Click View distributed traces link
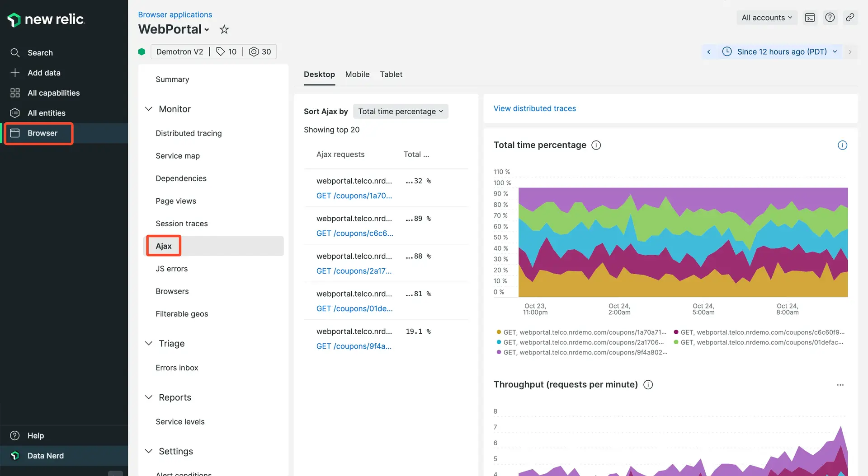Viewport: 868px width, 476px height. pos(534,108)
